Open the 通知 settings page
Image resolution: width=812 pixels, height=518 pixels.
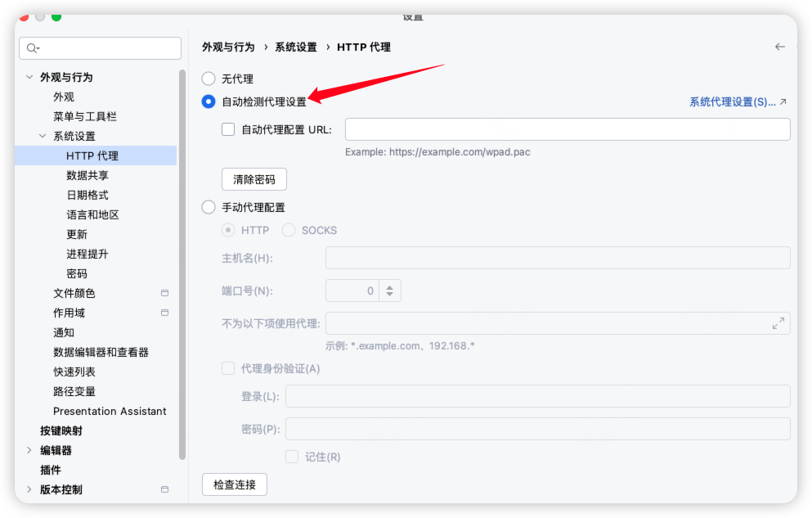[64, 332]
